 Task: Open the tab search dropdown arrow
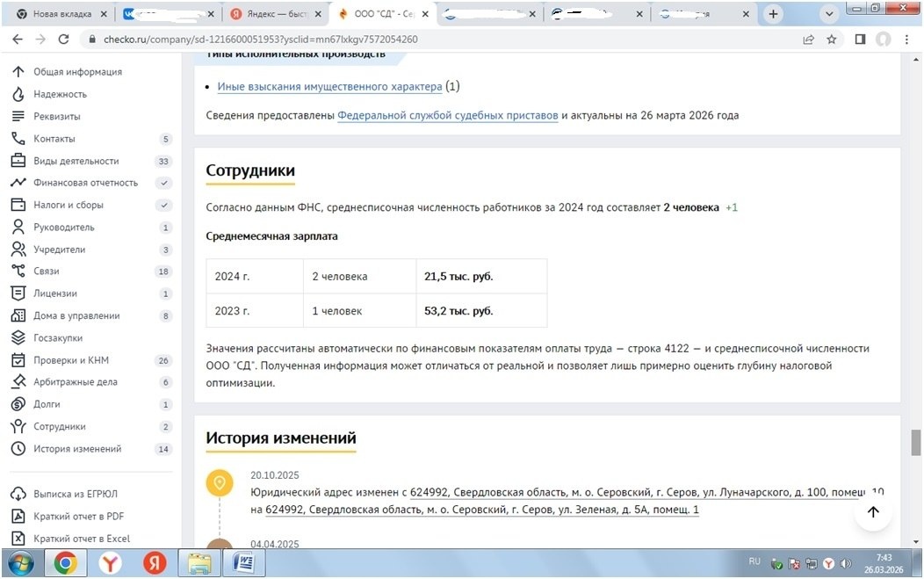coord(828,14)
